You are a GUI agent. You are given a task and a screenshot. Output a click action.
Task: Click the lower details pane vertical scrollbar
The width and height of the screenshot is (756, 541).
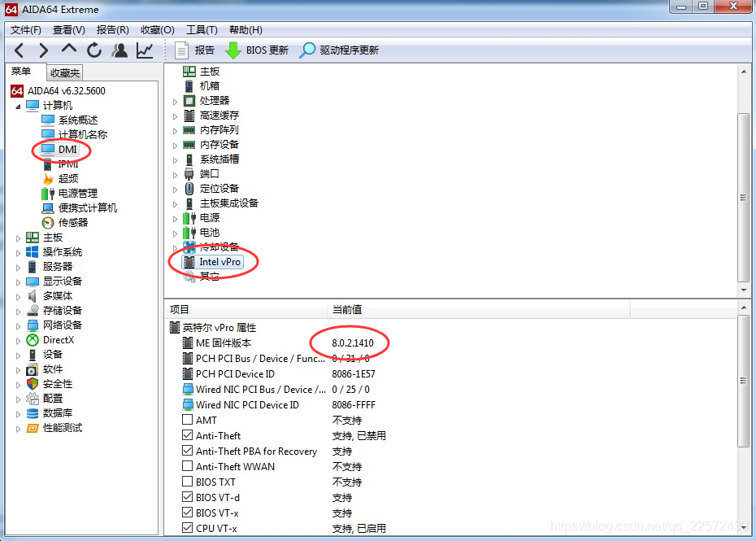point(743,382)
